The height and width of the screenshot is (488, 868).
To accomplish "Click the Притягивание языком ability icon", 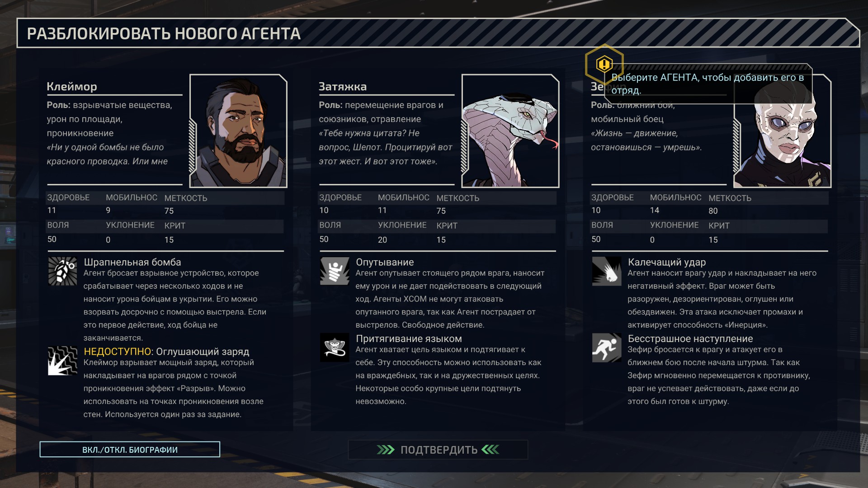I will click(335, 347).
